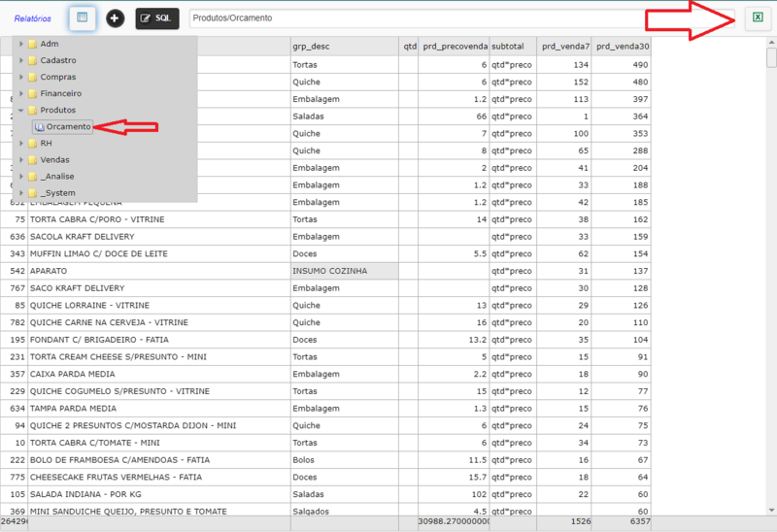The height and width of the screenshot is (532, 777).
Task: Expand the _Analise folder arrow
Action: tap(21, 177)
